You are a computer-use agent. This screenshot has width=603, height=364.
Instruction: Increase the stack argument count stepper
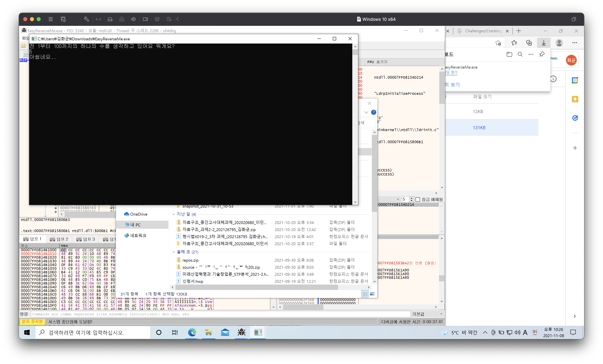(x=412, y=198)
